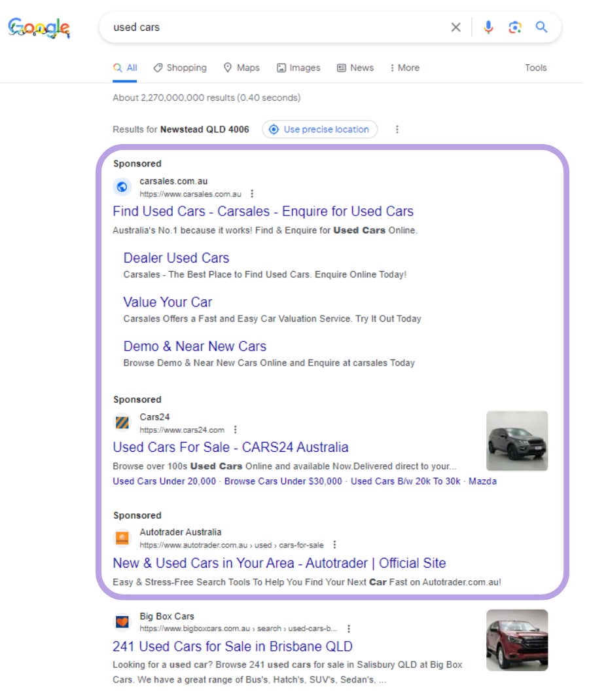Click the Google doodle logo

click(39, 28)
